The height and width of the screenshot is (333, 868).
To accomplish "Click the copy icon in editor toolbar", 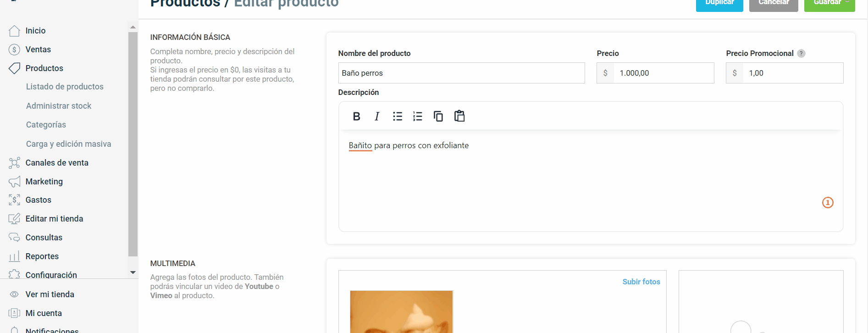I will (x=438, y=117).
